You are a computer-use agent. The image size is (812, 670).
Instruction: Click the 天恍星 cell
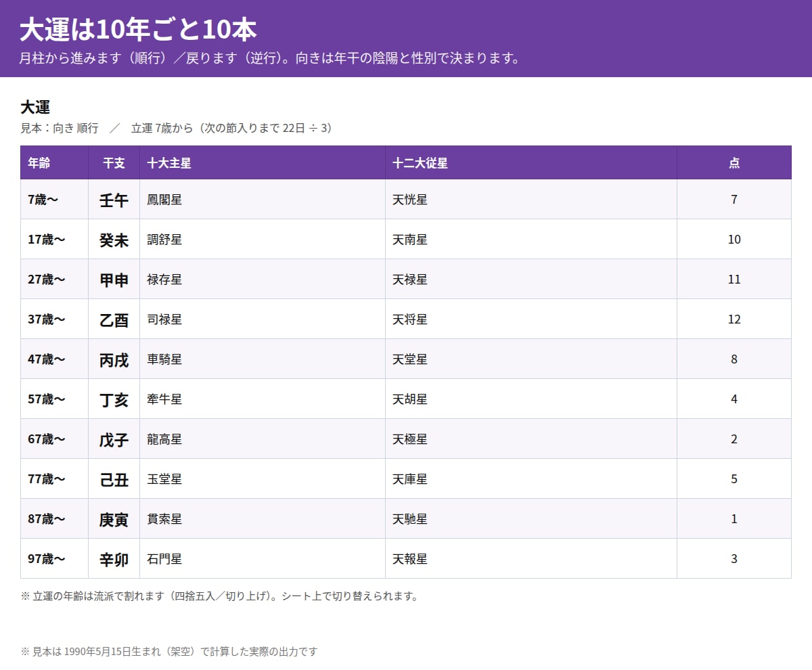[531, 200]
